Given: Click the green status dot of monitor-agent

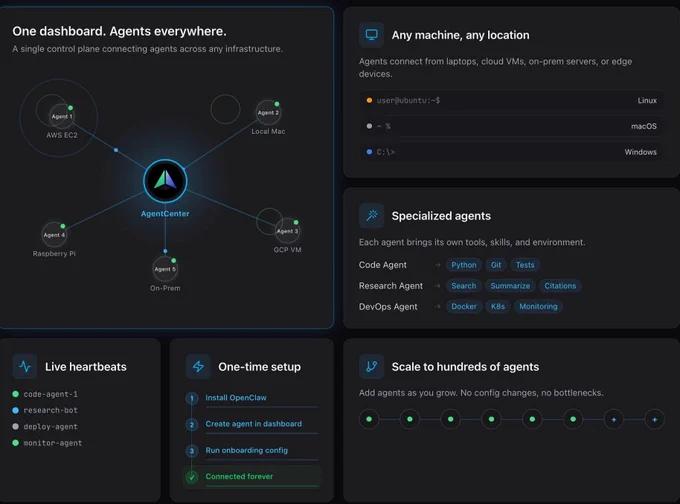Looking at the screenshot, I should (16, 443).
